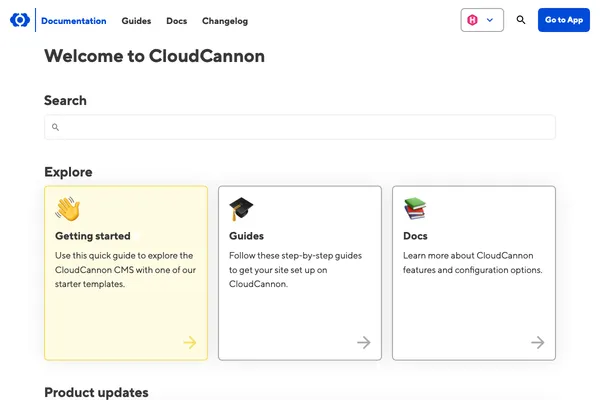Click the graduation cap icon

pos(241,209)
